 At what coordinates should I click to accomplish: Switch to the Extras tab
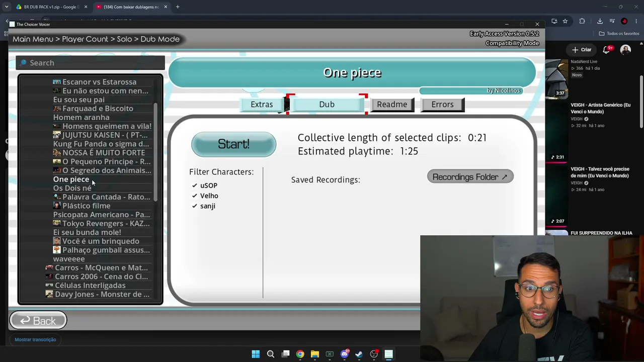pos(262,105)
